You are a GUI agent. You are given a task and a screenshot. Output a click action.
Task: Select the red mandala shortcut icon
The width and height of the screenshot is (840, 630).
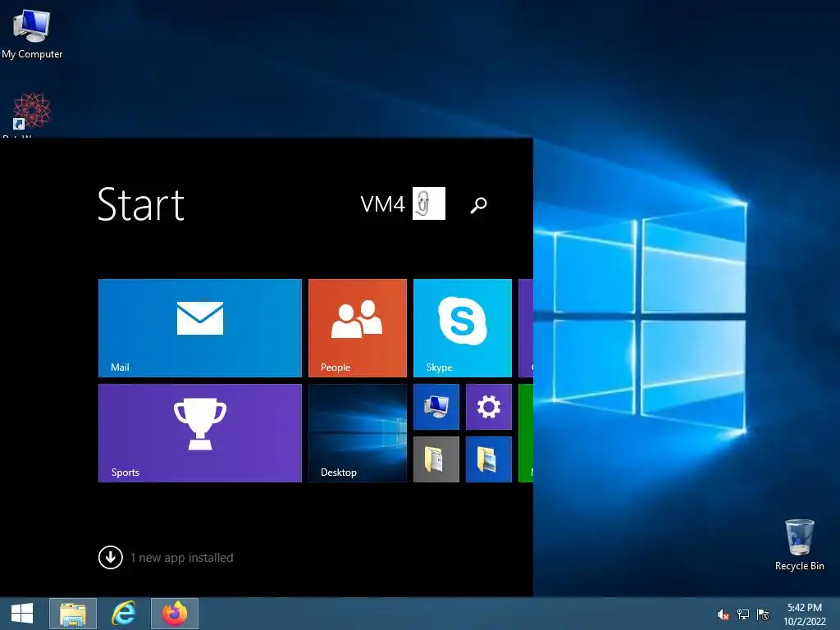pyautogui.click(x=31, y=111)
